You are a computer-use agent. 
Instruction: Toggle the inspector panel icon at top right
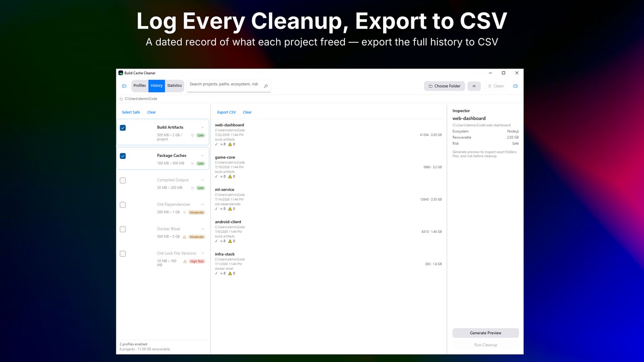pyautogui.click(x=515, y=86)
